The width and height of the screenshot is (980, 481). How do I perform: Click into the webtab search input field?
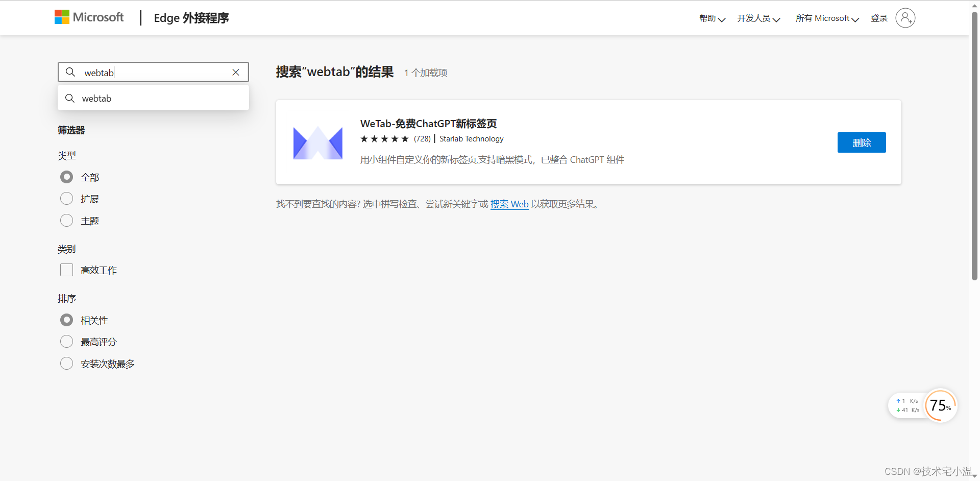click(x=153, y=72)
